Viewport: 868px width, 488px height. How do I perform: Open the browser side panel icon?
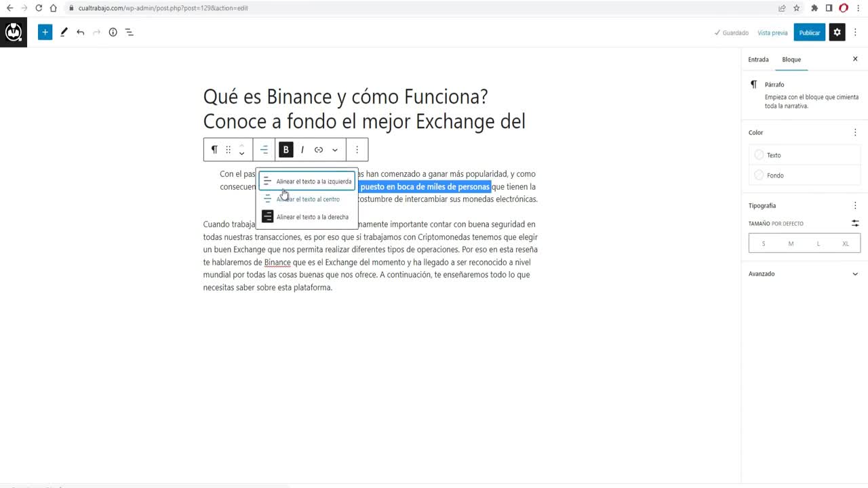829,8
